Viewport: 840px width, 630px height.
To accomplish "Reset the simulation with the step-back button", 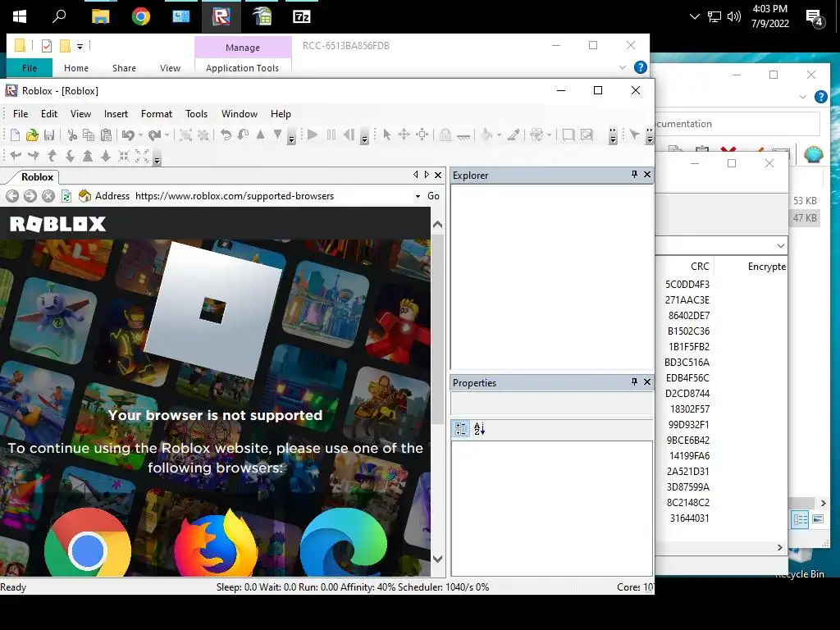I will [x=349, y=135].
